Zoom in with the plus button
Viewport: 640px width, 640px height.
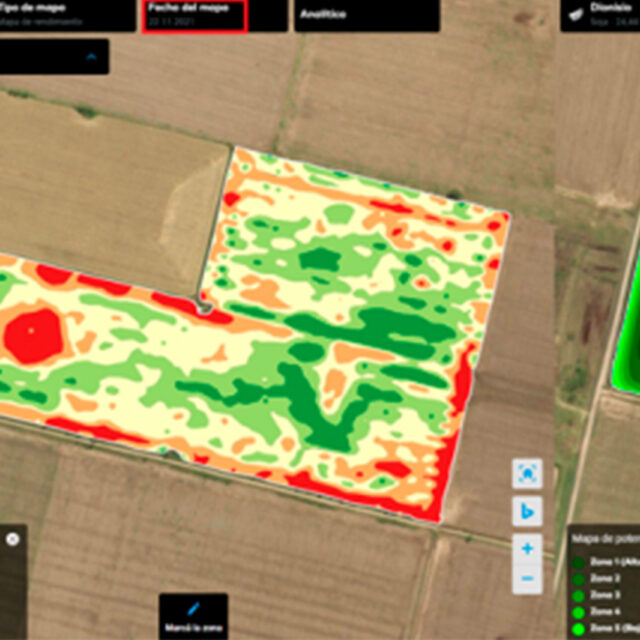(527, 548)
